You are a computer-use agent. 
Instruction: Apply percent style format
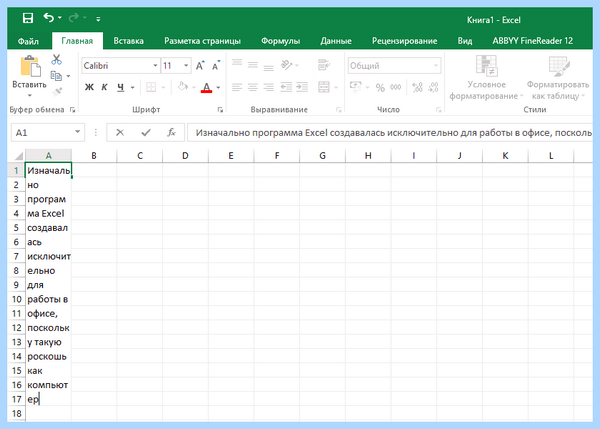(x=380, y=88)
